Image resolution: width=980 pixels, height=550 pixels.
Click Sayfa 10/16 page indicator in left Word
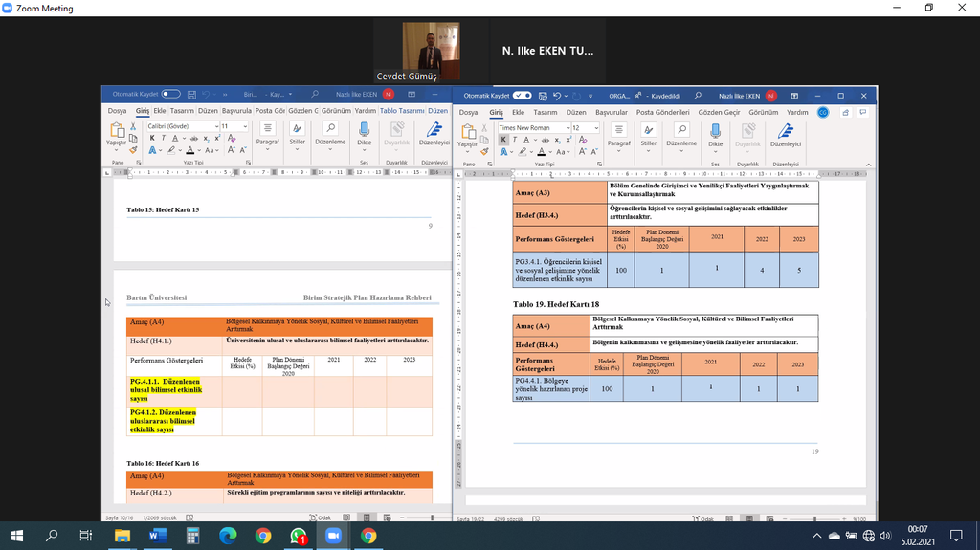tap(119, 517)
